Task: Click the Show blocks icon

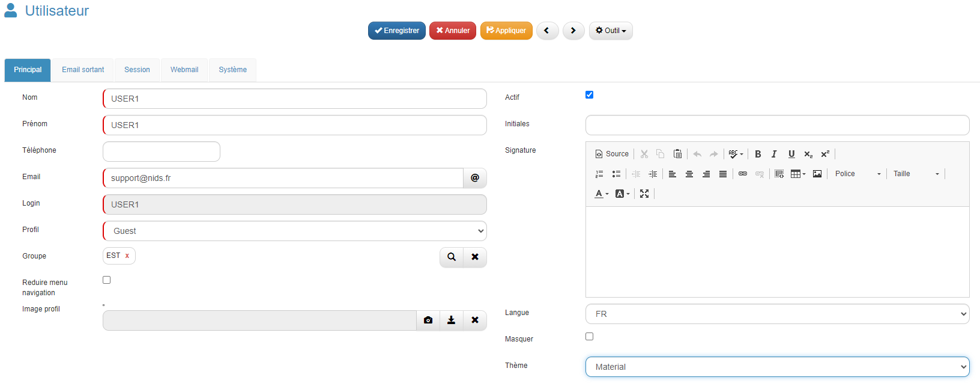Action: click(779, 174)
